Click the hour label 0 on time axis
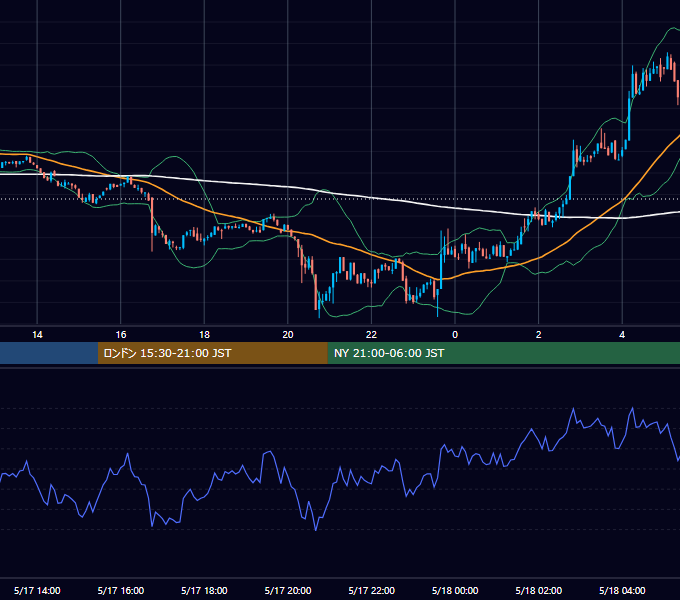This screenshot has width=680, height=600. (455, 335)
